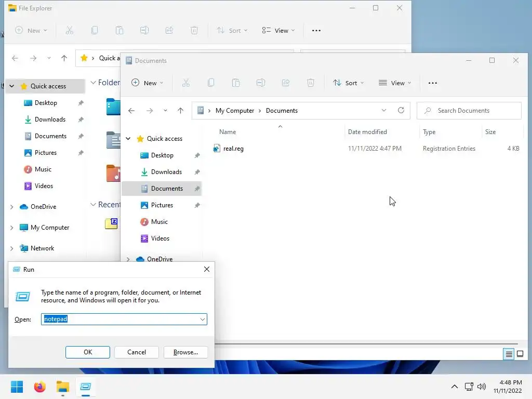Expand OneDrive in Documents window sidebar

128,259
